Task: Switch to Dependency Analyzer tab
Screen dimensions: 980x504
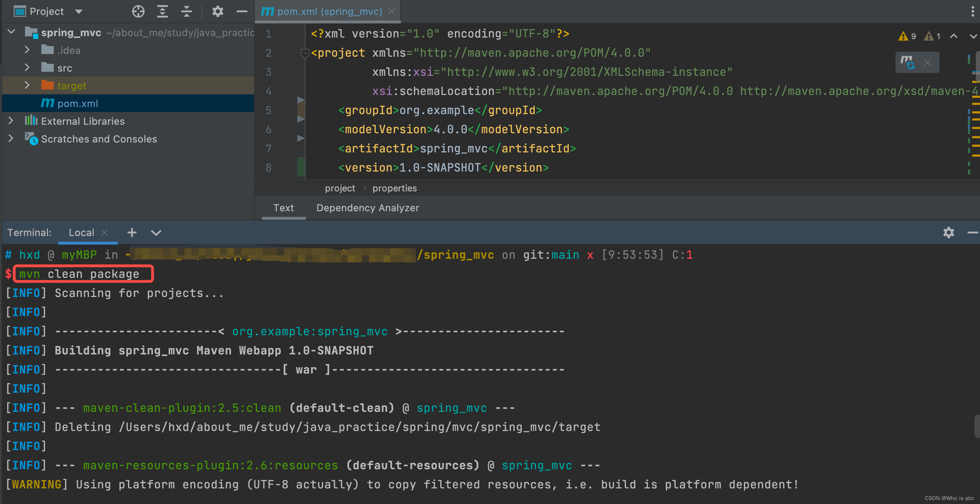Action: click(368, 208)
